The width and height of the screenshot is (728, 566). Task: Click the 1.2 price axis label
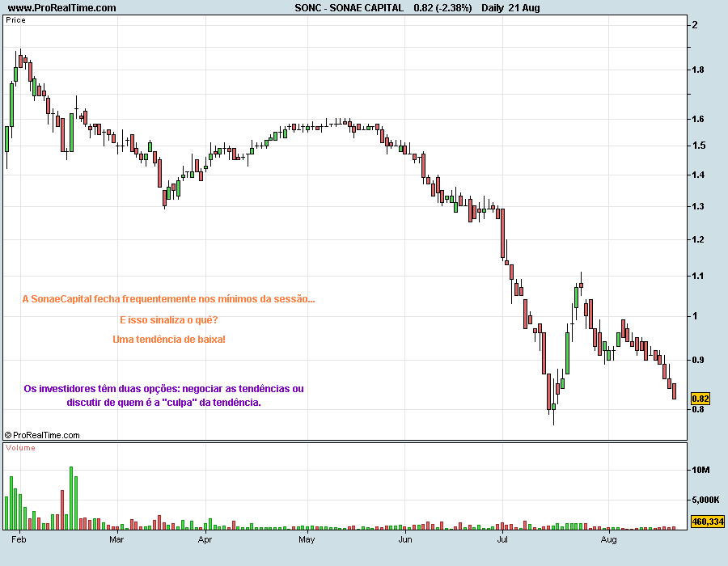[698, 240]
